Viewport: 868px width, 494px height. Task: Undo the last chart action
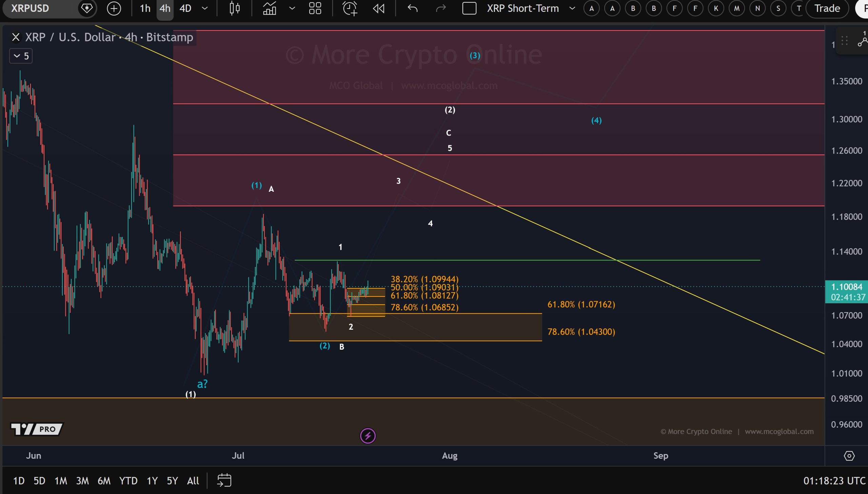point(412,8)
